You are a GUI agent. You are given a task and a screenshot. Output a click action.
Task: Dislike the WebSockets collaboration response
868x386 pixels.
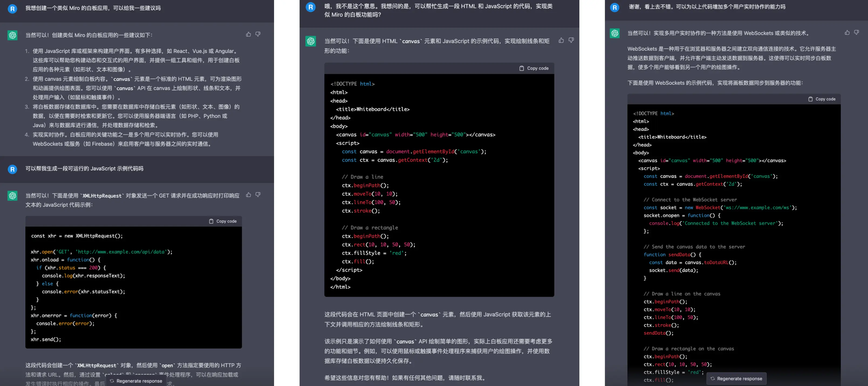point(857,33)
